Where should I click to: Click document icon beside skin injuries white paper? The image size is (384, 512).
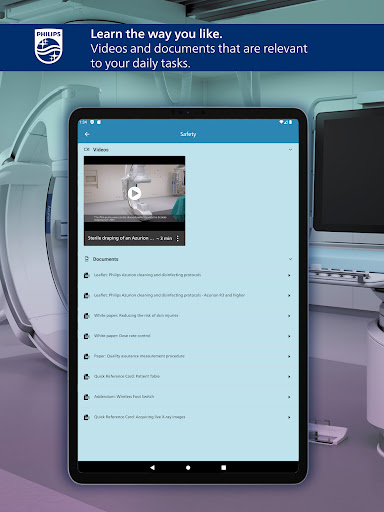point(87,316)
